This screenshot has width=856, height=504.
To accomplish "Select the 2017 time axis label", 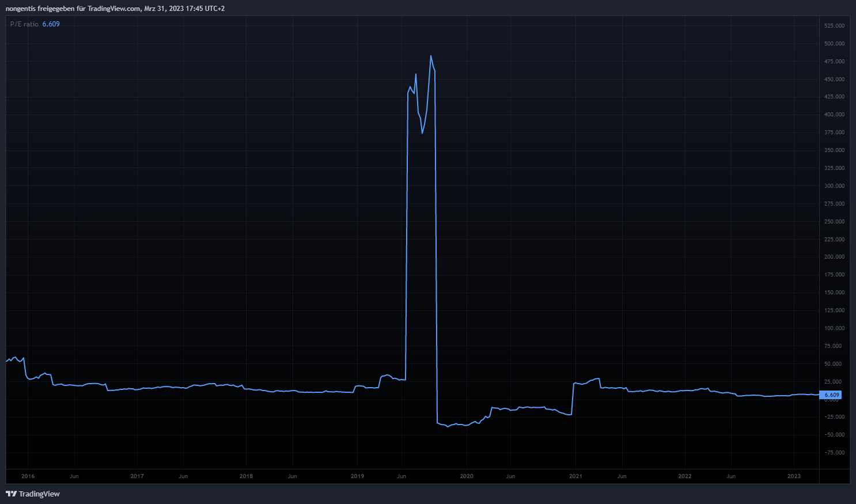I will coord(137,476).
